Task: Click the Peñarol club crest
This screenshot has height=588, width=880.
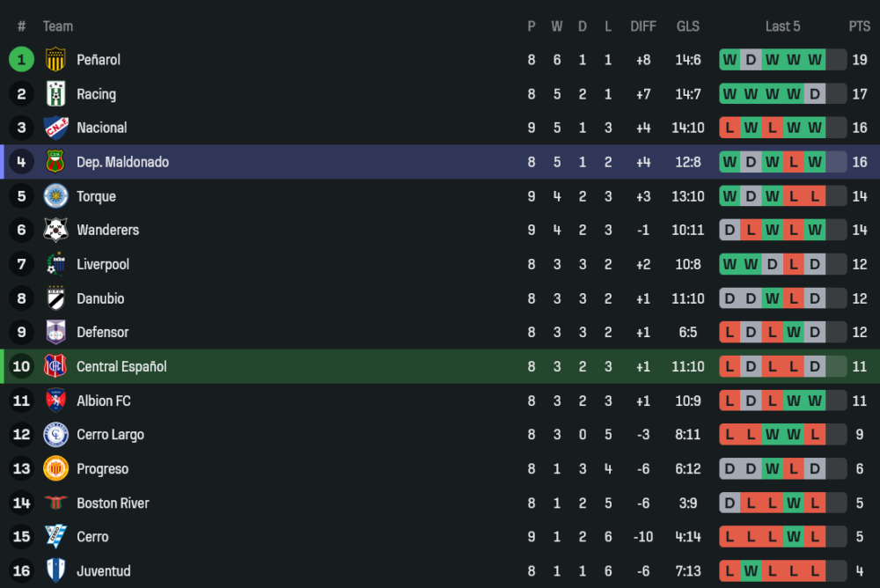Action: coord(55,60)
